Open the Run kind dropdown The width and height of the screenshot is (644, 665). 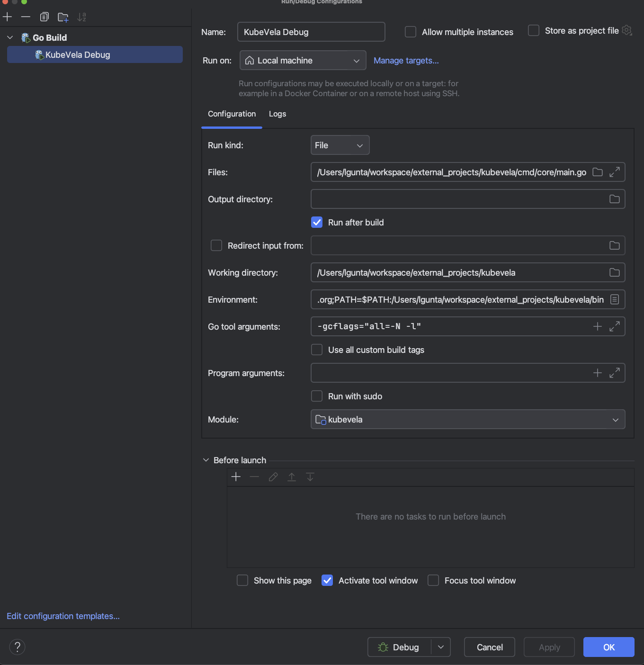(x=340, y=145)
